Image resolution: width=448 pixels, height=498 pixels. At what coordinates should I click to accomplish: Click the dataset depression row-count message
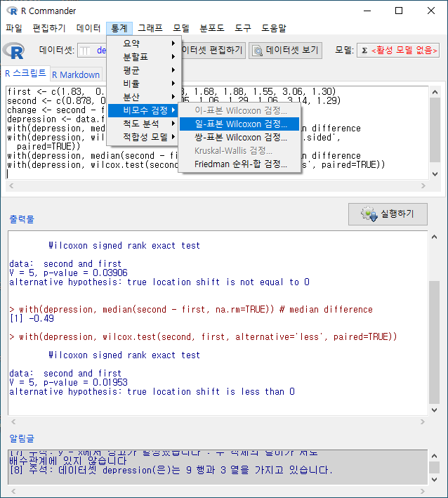click(x=171, y=470)
